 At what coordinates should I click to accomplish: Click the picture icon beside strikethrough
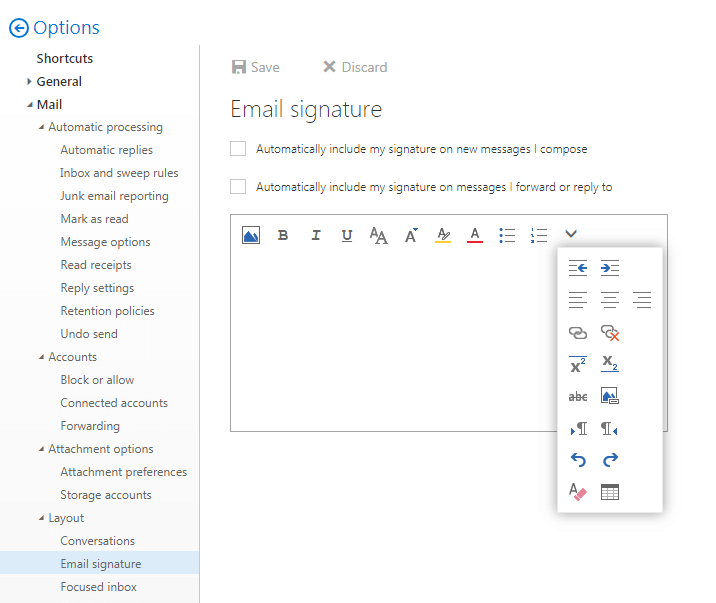(x=610, y=396)
